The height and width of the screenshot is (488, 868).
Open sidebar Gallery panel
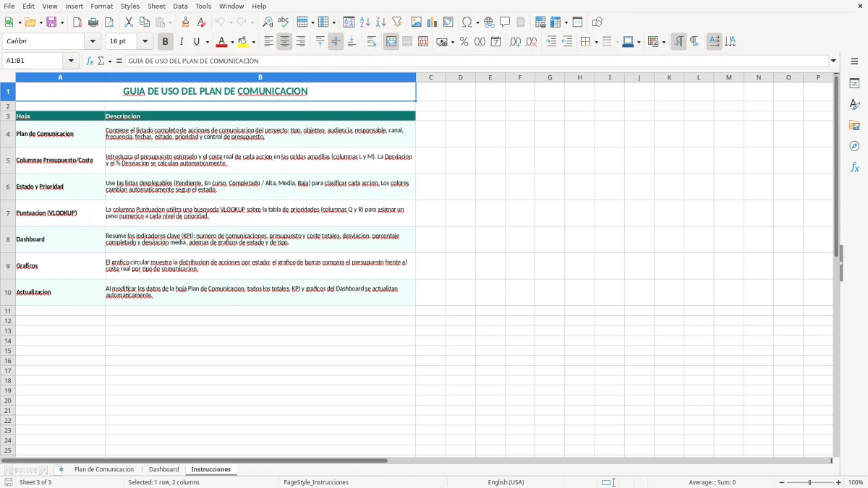tap(854, 126)
